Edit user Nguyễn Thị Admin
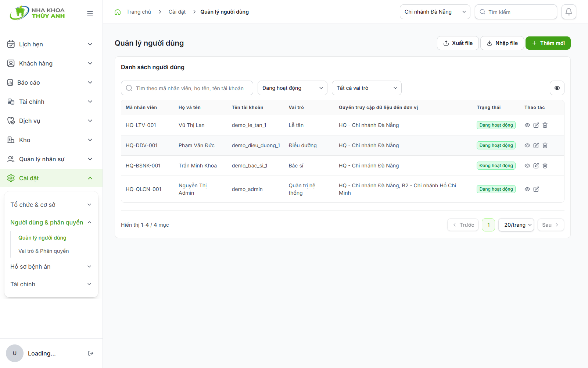Image resolution: width=588 pixels, height=368 pixels. click(x=536, y=189)
